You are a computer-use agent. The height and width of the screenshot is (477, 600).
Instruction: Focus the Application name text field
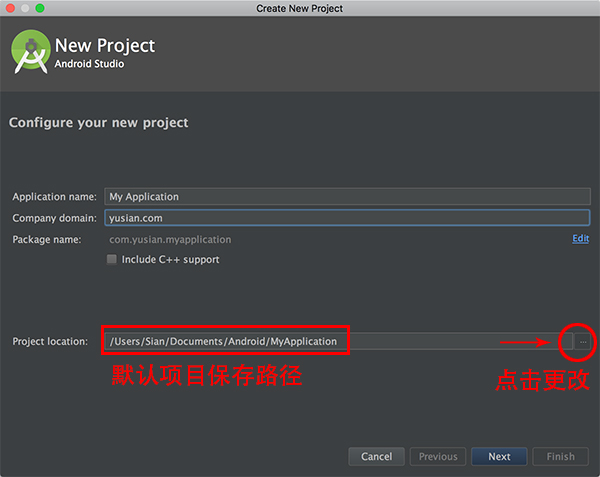(x=346, y=196)
